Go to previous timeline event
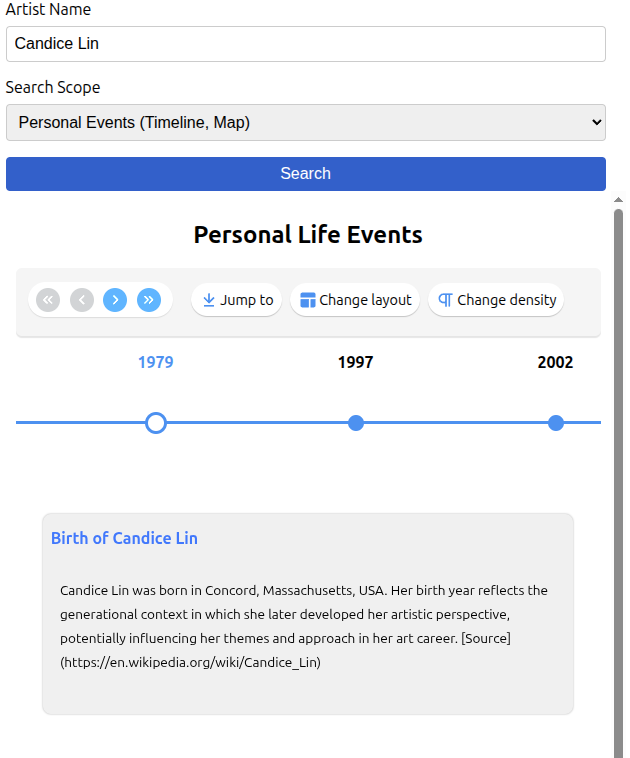Image resolution: width=630 pixels, height=758 pixels. pos(82,300)
